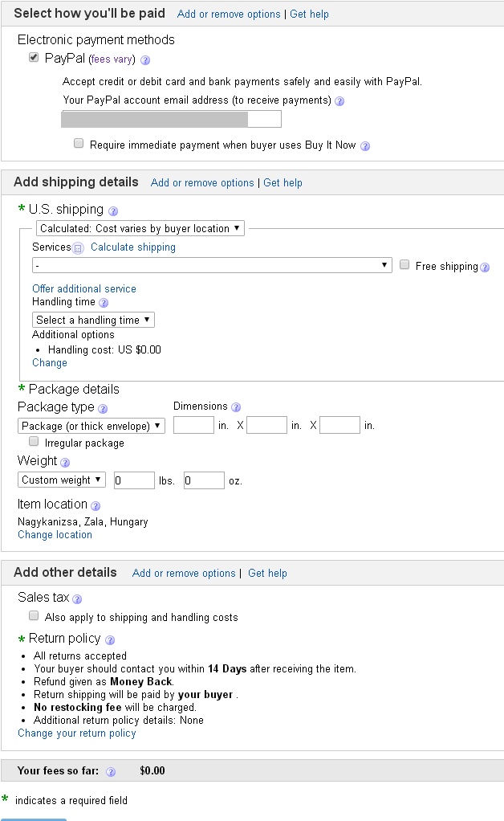Click help icon next to PayPal fees
504x821 pixels.
click(x=145, y=60)
